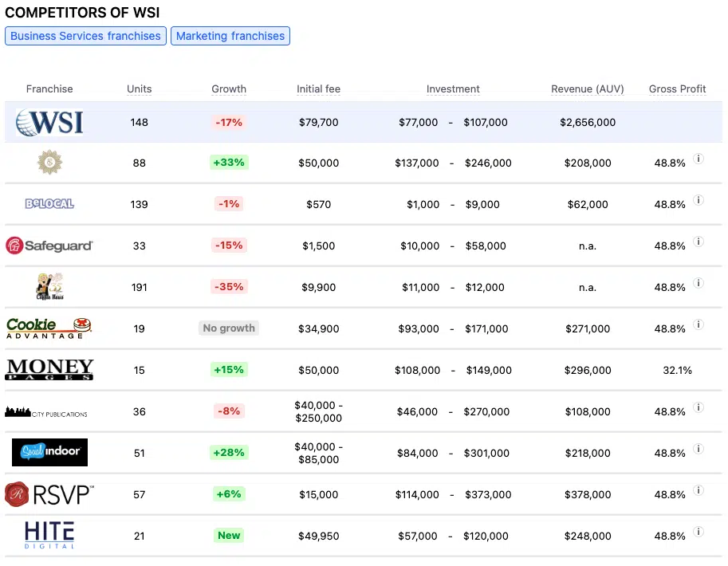Click the 191 units value
This screenshot has width=728, height=566.
140,288
